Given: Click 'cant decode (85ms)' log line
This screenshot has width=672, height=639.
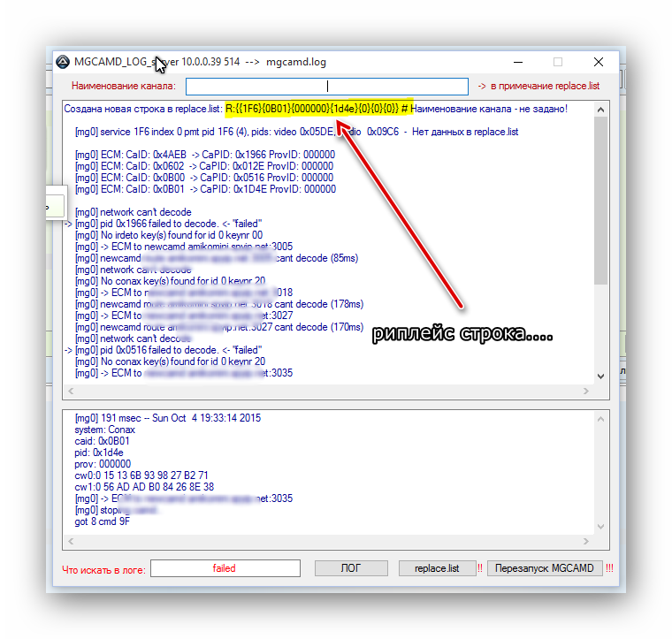Looking at the screenshot, I should tap(217, 258).
